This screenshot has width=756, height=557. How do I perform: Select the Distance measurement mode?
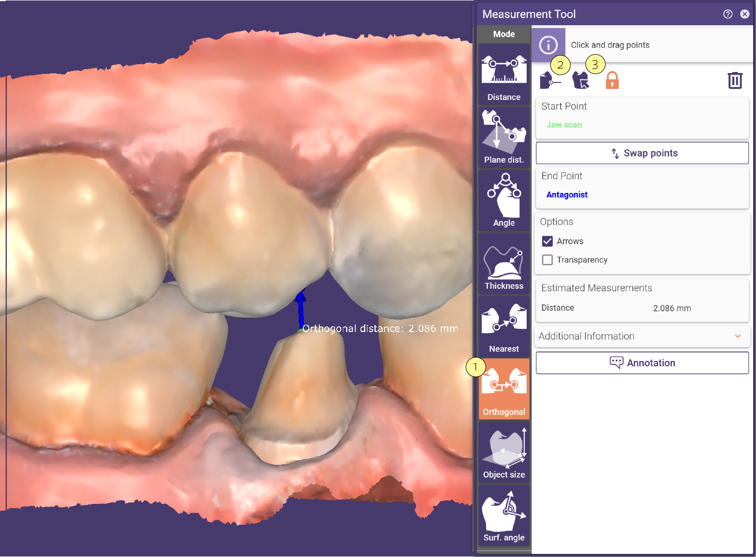coord(504,74)
